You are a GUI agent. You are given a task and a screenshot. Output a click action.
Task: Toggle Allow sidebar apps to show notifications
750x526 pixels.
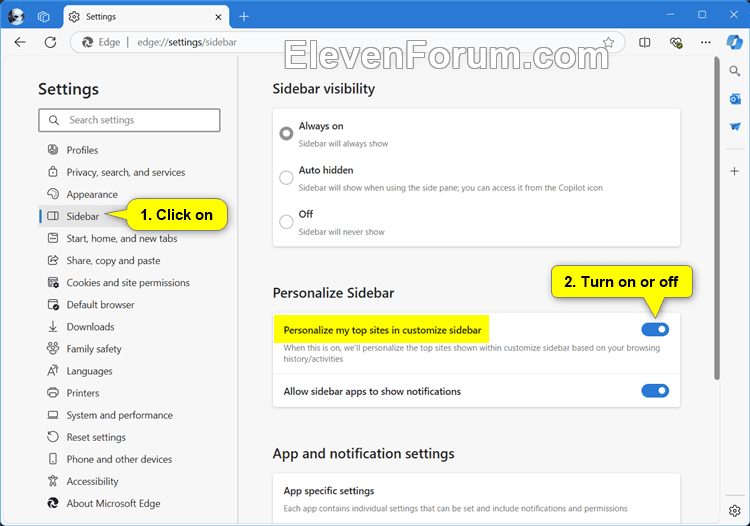pos(655,391)
